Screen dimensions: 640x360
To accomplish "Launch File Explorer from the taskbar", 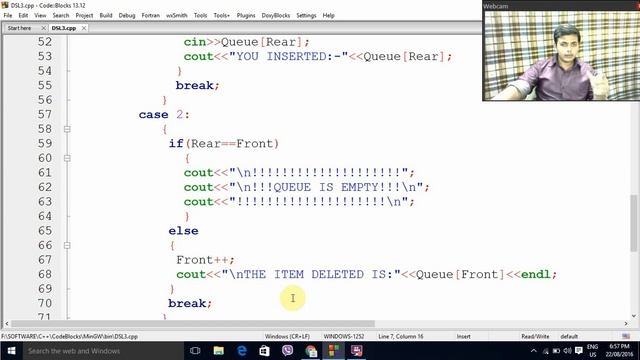I will [x=218, y=351].
